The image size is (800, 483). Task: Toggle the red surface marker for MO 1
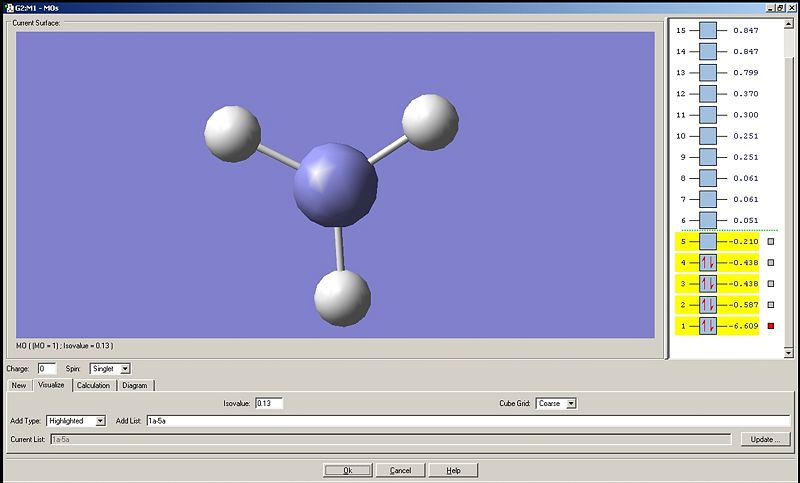click(771, 326)
